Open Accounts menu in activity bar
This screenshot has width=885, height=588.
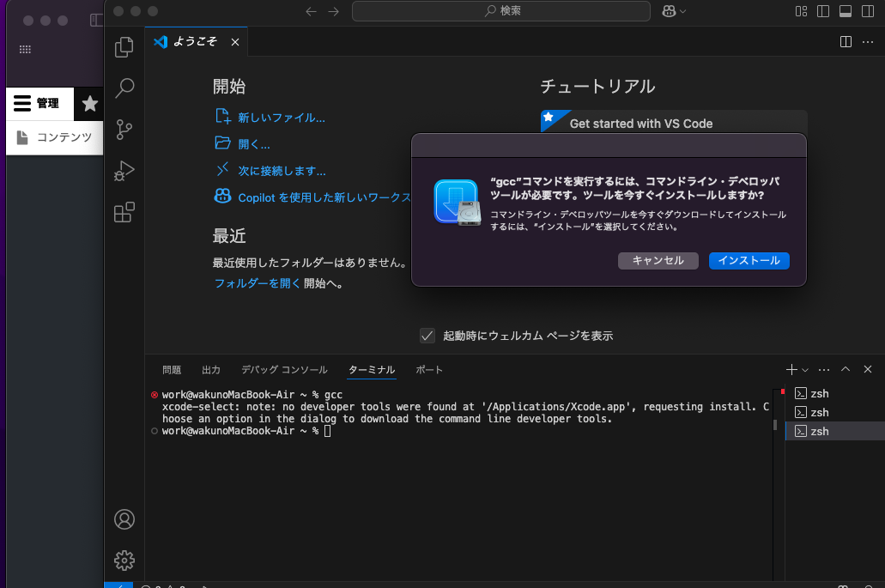pos(124,519)
